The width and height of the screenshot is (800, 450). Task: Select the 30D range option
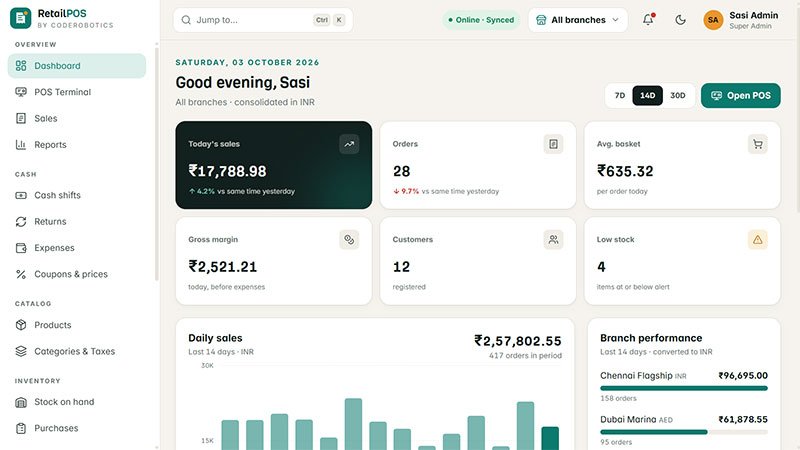(678, 95)
